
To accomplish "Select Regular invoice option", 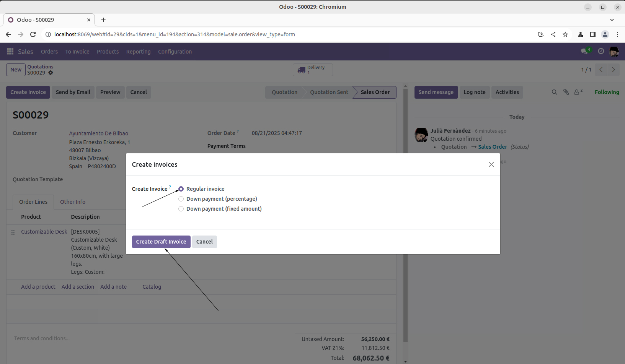I will pos(181,189).
